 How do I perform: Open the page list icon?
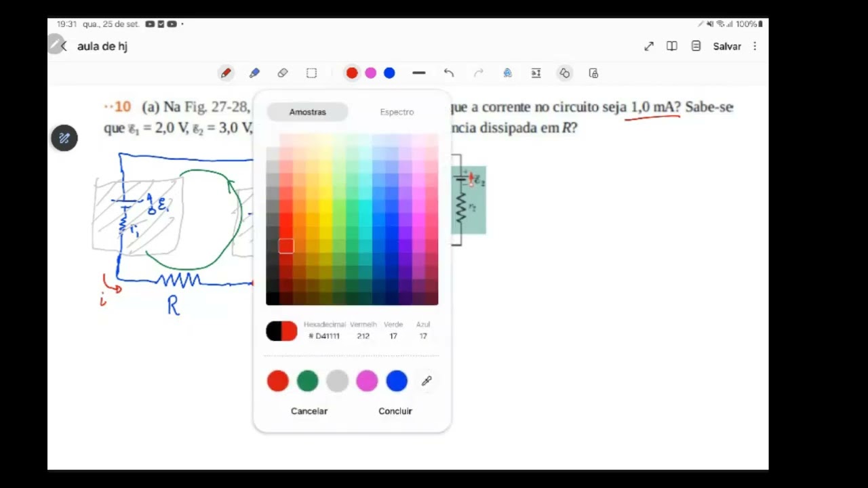point(696,46)
